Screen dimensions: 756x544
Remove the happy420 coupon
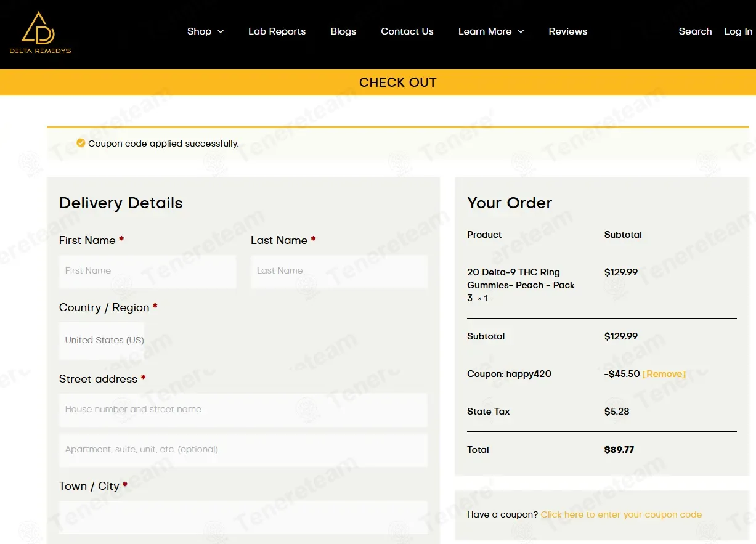[664, 374]
